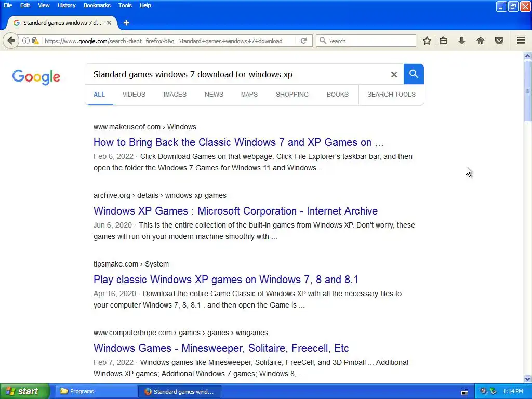
Task: Click the page scrollbar down arrow
Action: pos(528,379)
